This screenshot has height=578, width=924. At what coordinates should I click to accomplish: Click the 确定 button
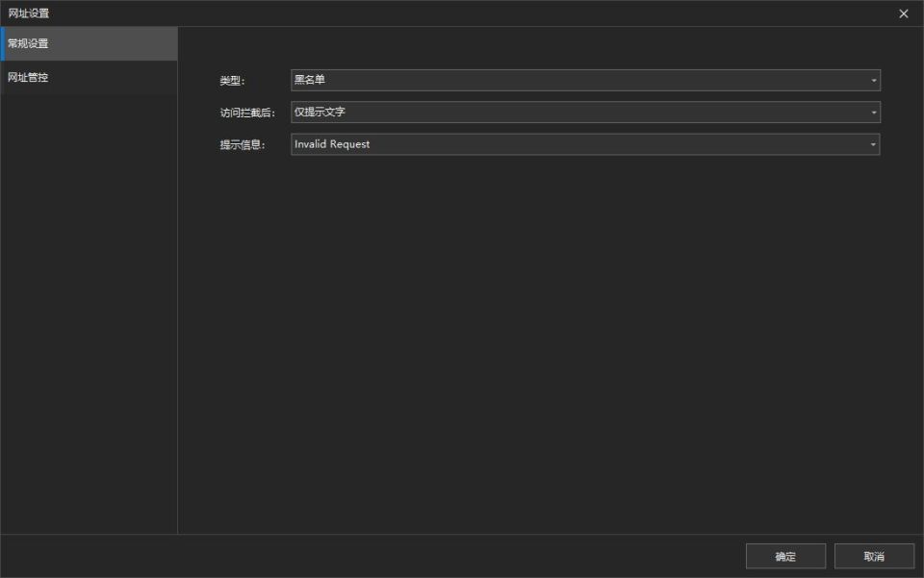(785, 556)
